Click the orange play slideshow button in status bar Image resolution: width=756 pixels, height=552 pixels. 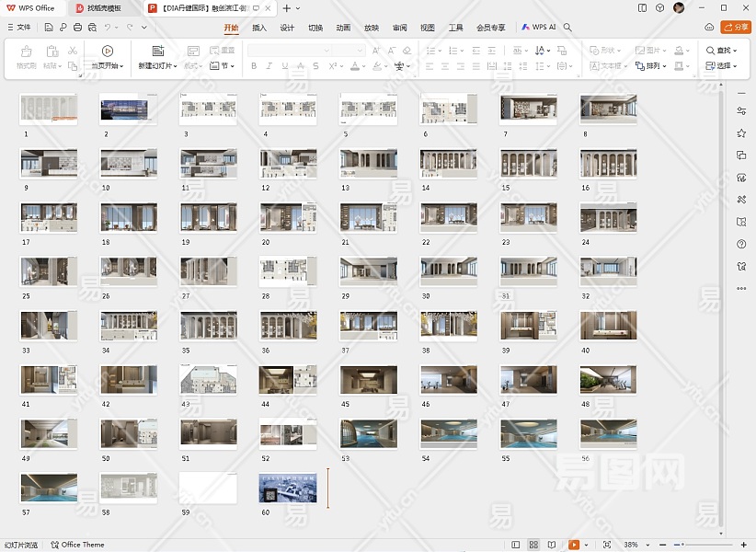point(574,545)
